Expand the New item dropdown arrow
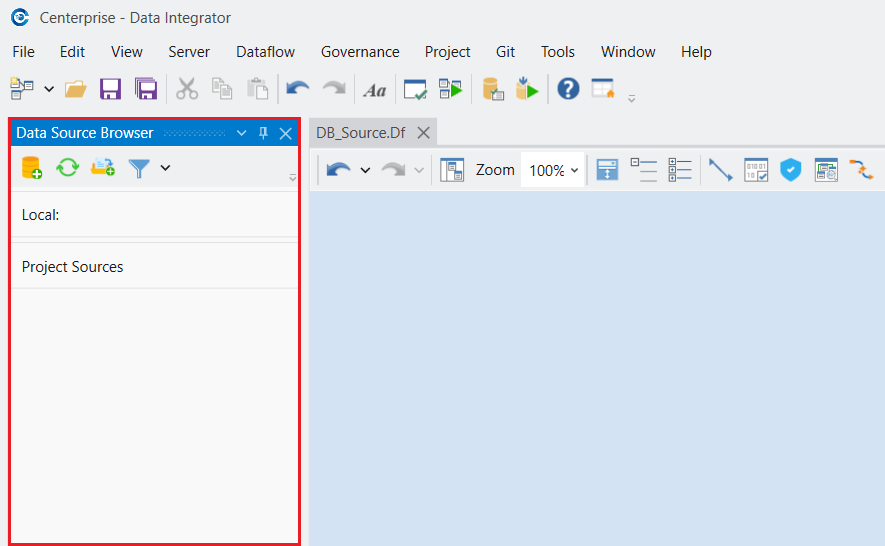Viewport: 885px width, 546px height. pos(49,89)
